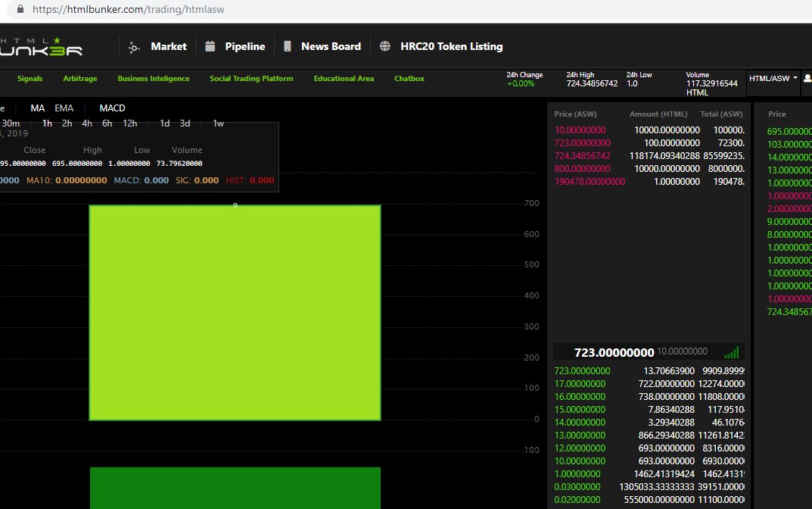Select the 3d chart interval

tap(185, 123)
